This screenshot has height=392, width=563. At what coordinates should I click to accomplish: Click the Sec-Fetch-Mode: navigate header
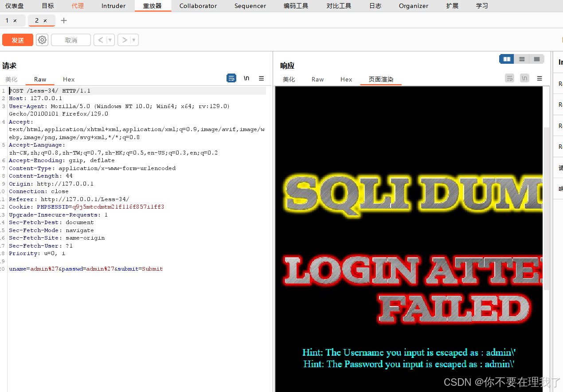(51, 230)
